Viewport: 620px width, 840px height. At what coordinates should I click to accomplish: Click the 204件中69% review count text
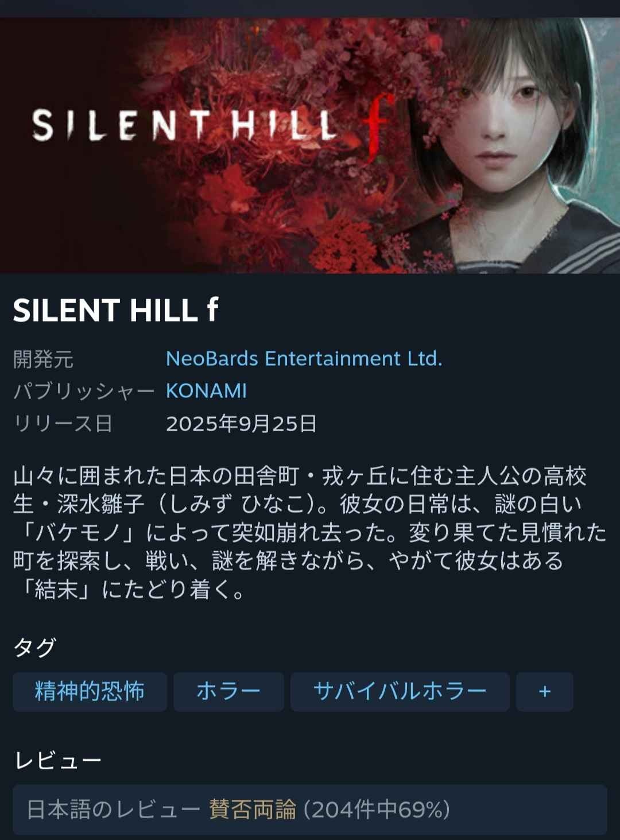point(377,810)
